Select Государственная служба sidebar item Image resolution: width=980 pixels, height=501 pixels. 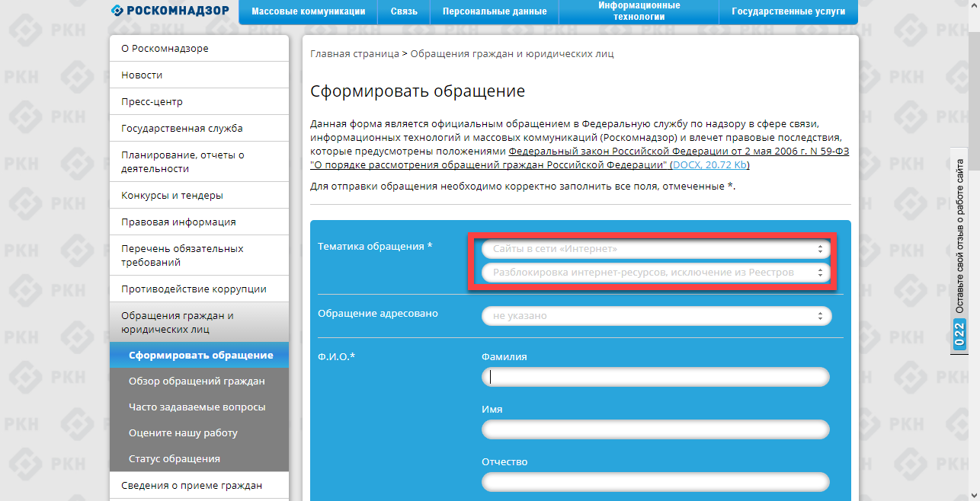pos(199,129)
